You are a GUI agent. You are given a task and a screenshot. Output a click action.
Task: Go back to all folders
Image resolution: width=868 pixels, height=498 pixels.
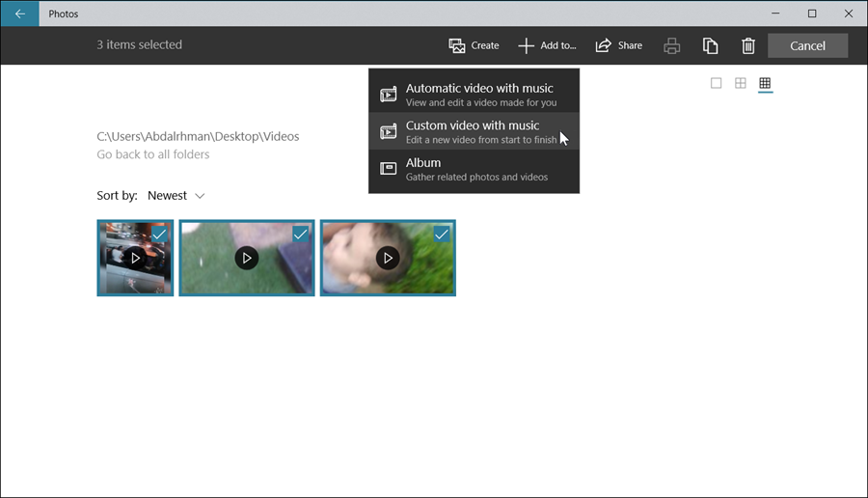(152, 154)
